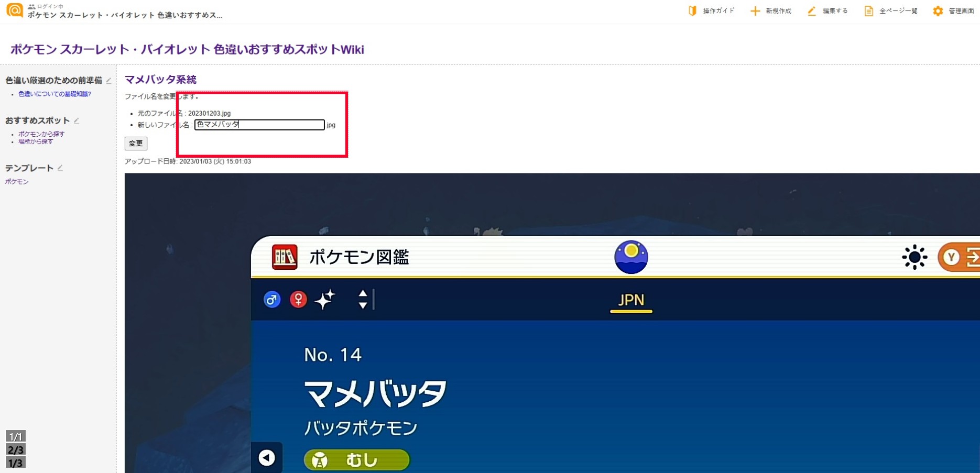Screen dimensions: 980x473
Task: Click 編集する to edit the page
Action: 827,10
